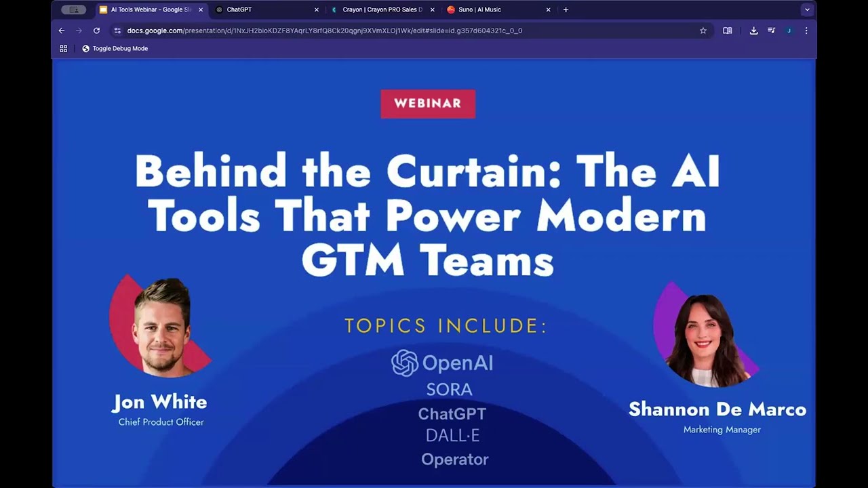868x488 pixels.
Task: Click the Shannon De Marco name text
Action: point(717,409)
